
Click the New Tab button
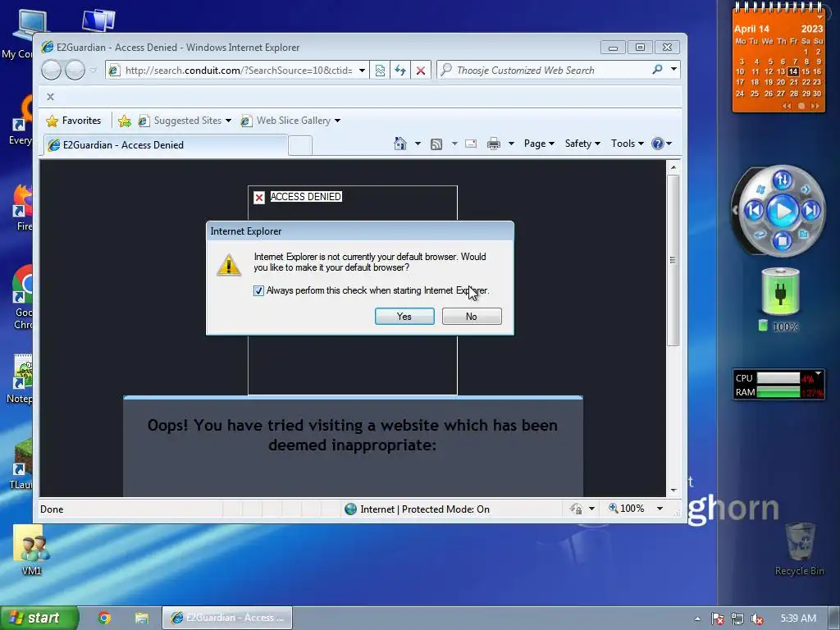(300, 145)
